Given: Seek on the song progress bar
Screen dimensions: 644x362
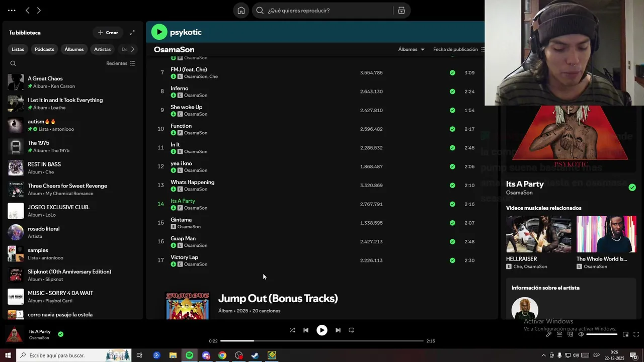Looking at the screenshot, I should [x=322, y=341].
